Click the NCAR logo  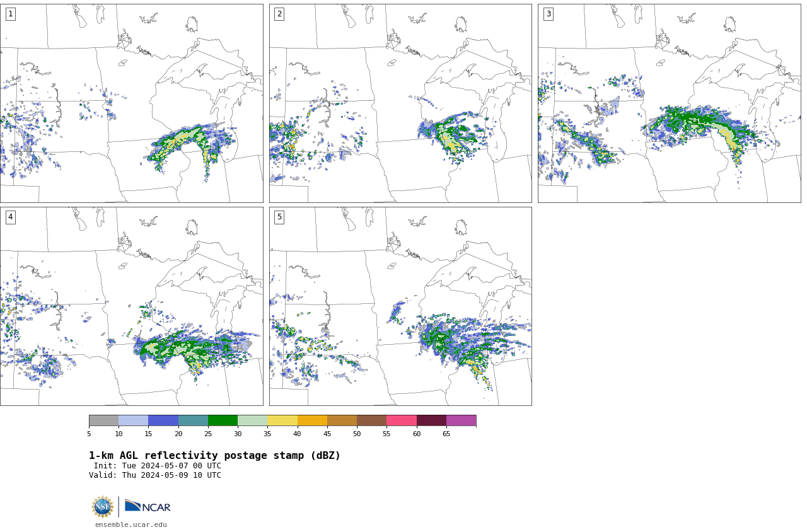click(x=148, y=506)
